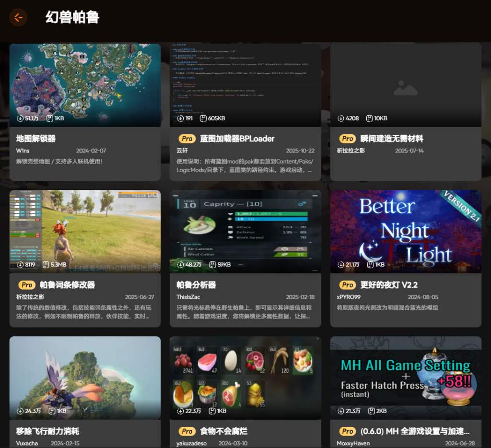Click the 幻兽帕鲁 page title
Viewport: 491px width, 448px height.
point(72,18)
